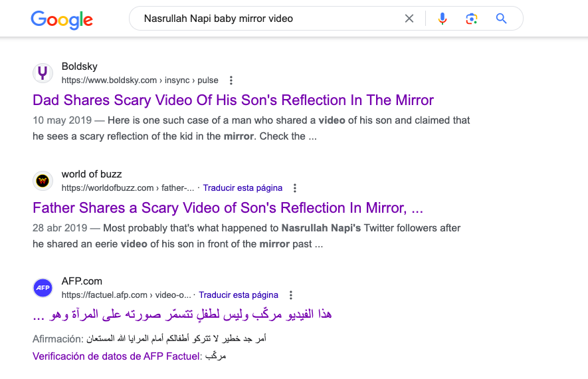
Task: Open 'Father Shares a Scary Video' result
Action: coord(228,208)
